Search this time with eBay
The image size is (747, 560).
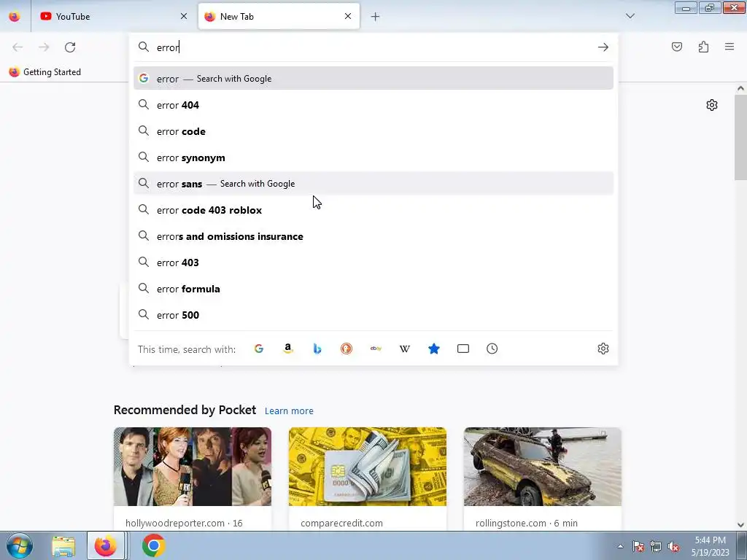point(376,349)
